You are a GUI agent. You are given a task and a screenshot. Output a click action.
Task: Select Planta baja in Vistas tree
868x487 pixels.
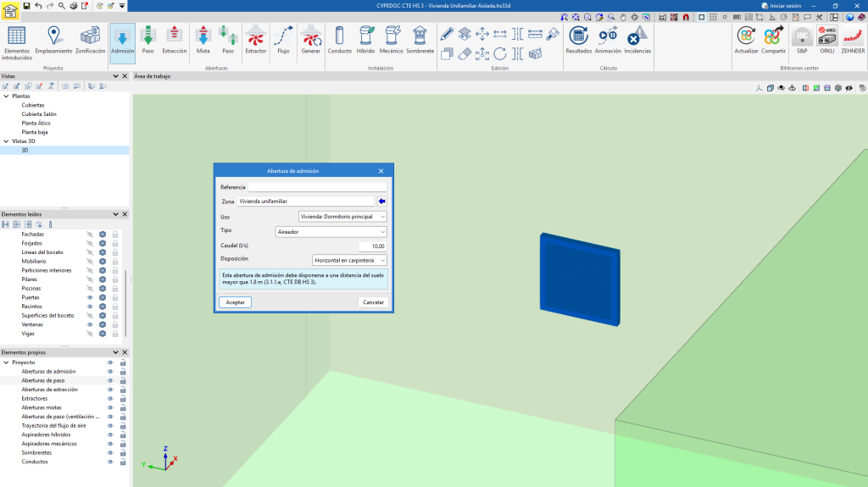35,132
